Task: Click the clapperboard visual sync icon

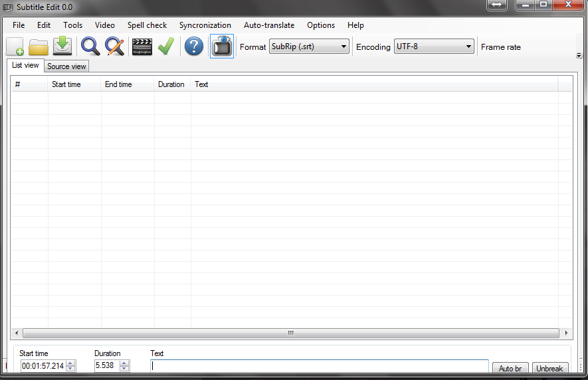Action: (142, 47)
